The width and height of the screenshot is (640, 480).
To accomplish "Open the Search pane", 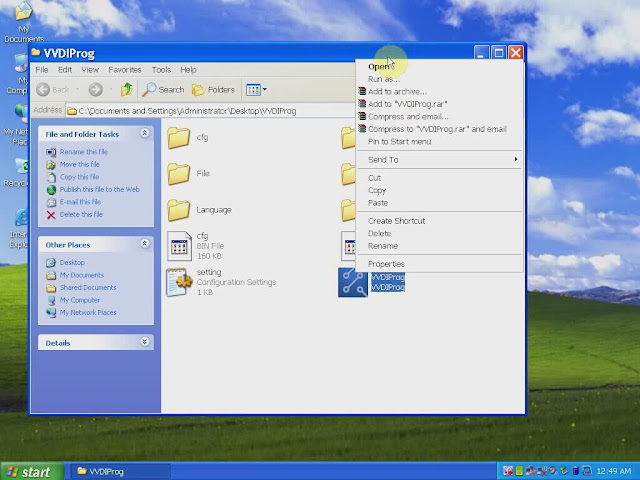I will pyautogui.click(x=163, y=89).
